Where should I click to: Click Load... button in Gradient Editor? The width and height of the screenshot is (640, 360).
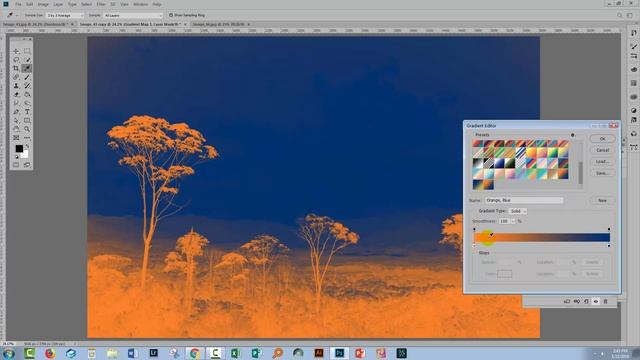602,162
